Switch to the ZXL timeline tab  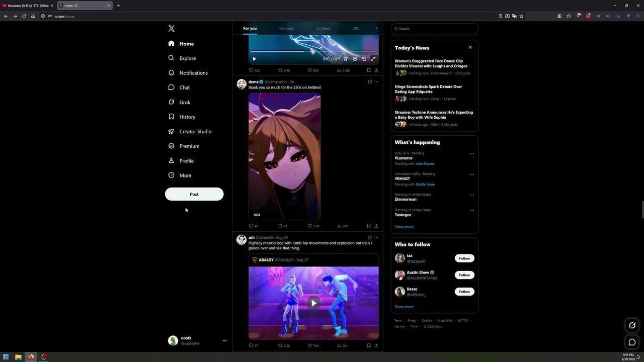point(356,28)
